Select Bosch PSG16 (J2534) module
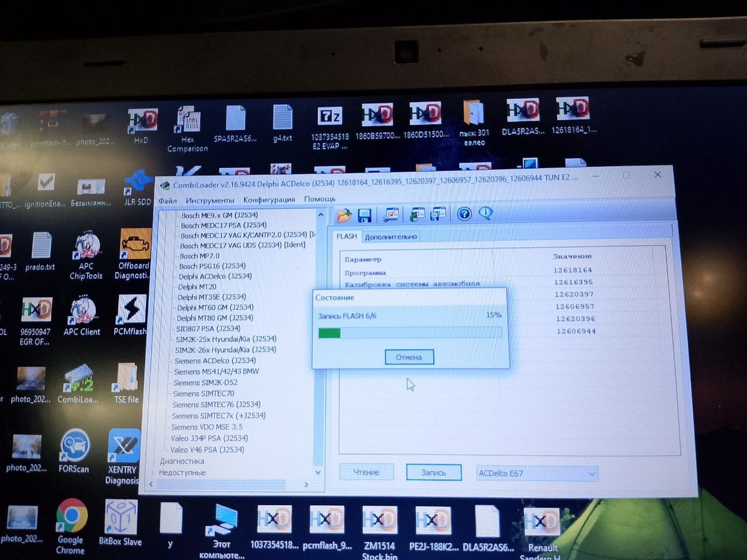Viewport: 747px width, 560px height. point(212,266)
